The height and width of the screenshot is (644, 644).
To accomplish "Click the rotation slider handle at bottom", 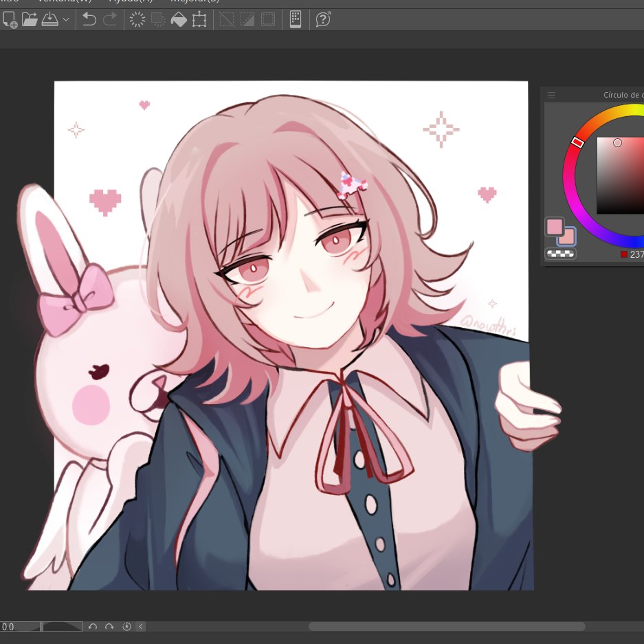I will point(41,627).
